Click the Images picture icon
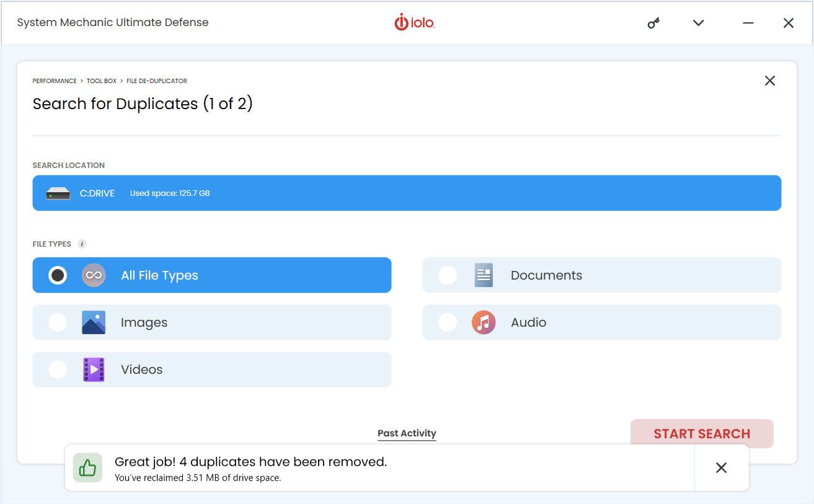This screenshot has width=814, height=504. [94, 322]
